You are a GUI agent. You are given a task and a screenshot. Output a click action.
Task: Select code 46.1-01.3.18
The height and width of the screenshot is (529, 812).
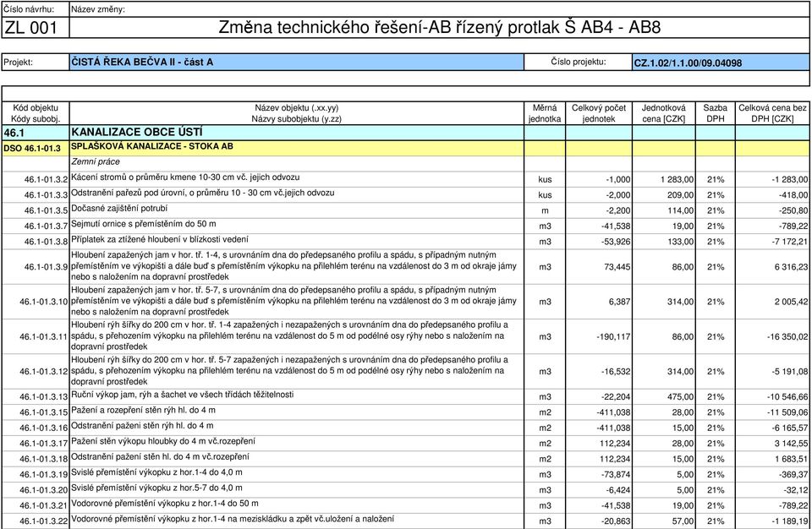[x=44, y=459]
